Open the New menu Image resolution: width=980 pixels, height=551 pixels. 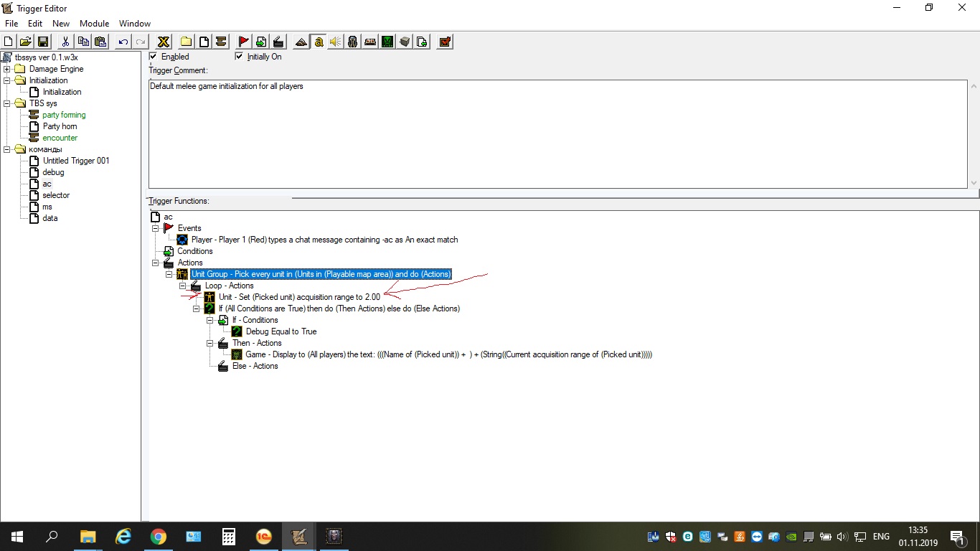(x=61, y=24)
